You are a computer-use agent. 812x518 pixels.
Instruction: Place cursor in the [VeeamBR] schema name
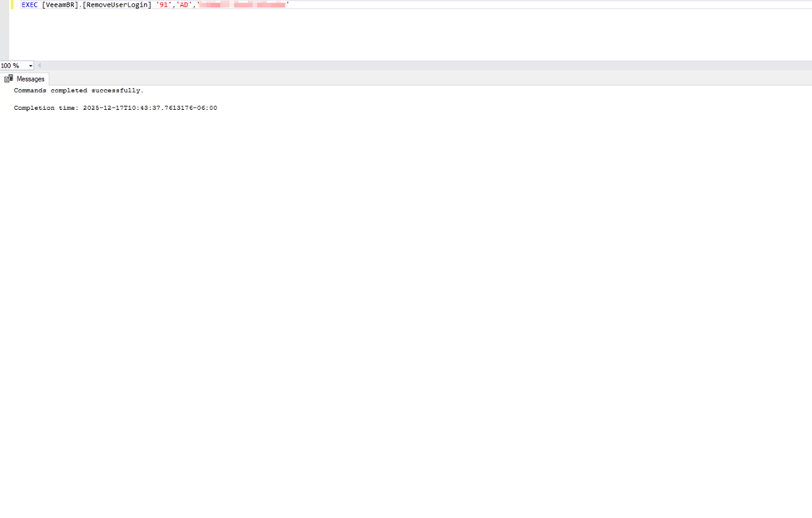pyautogui.click(x=60, y=5)
